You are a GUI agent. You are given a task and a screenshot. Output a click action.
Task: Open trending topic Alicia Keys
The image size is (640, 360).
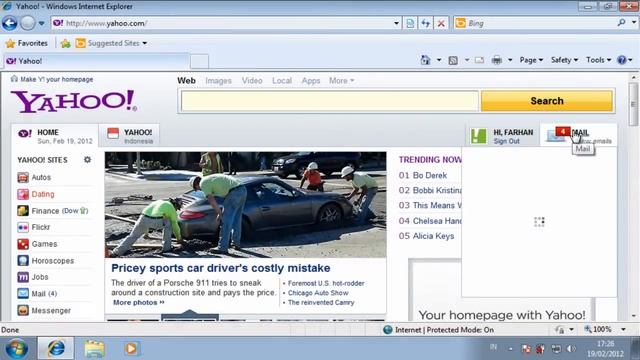433,236
